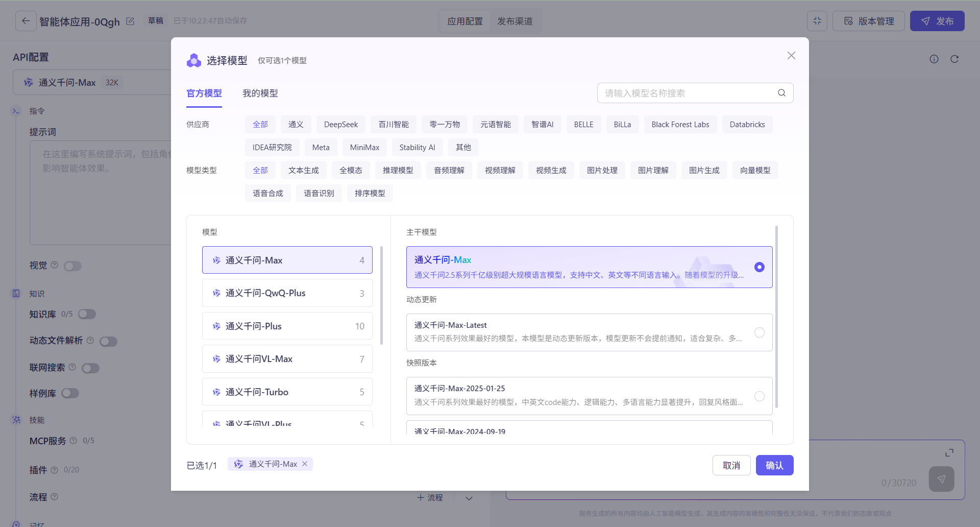Screen dimensions: 980x527
Task: Open the 通义千问-Max 32K model selector
Action: pyautogui.click(x=71, y=82)
